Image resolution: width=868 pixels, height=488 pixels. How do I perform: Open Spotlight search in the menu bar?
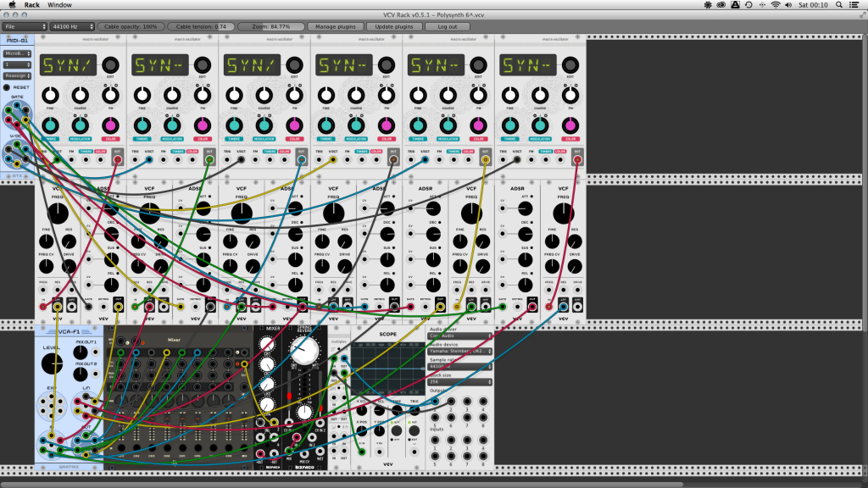tap(839, 5)
